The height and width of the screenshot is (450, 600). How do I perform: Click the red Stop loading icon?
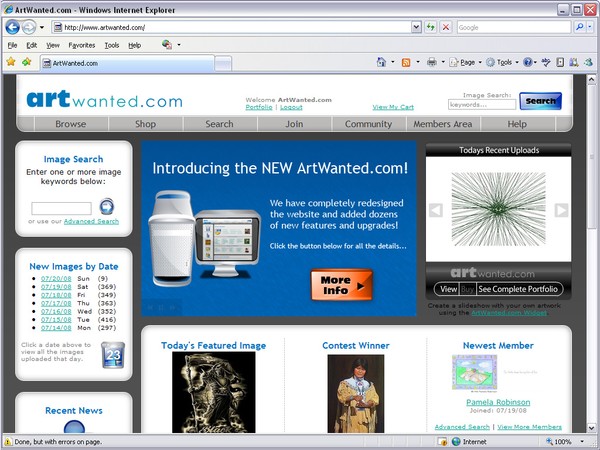coord(446,27)
